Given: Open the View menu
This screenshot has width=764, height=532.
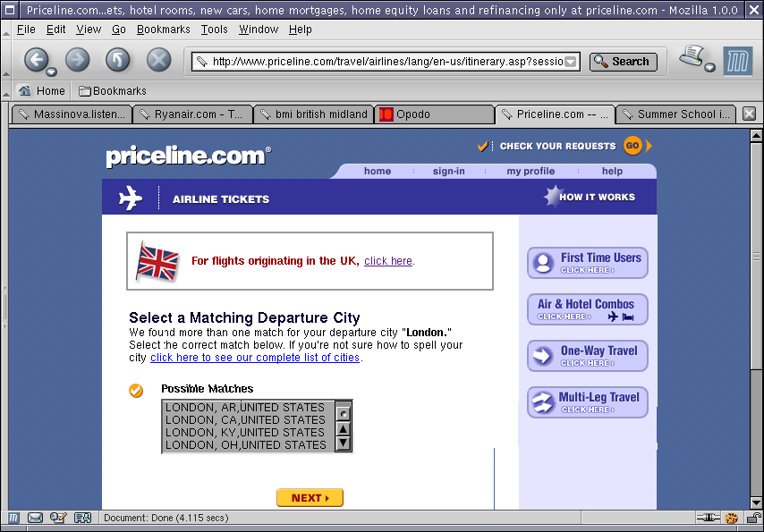Looking at the screenshot, I should pos(89,30).
